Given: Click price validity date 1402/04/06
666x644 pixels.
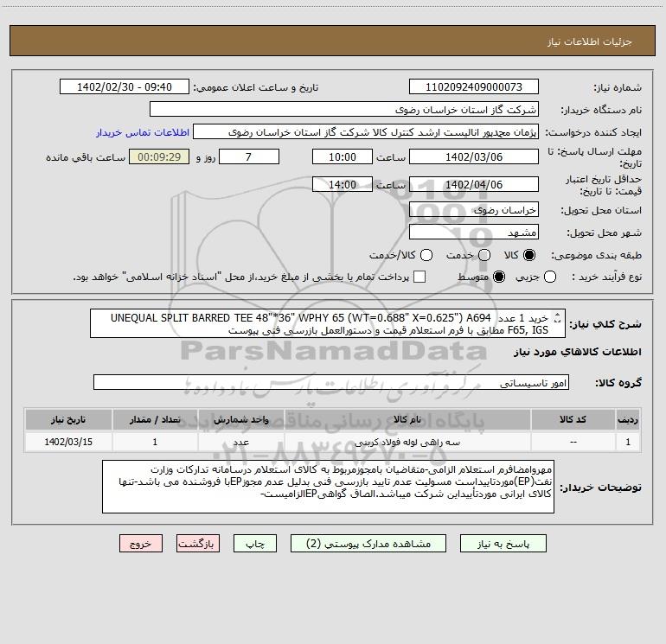Looking at the screenshot, I should [474, 185].
